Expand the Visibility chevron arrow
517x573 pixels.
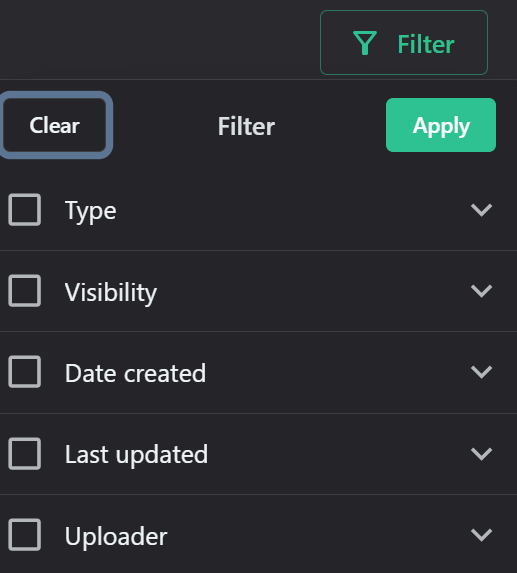tap(481, 291)
